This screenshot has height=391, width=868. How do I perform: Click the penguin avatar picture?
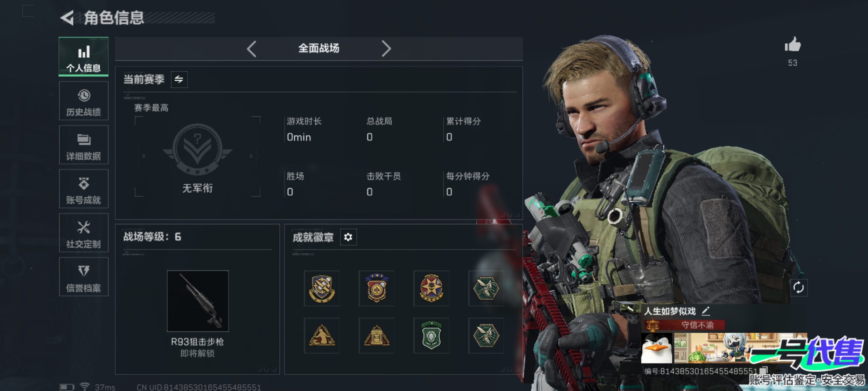click(x=656, y=348)
